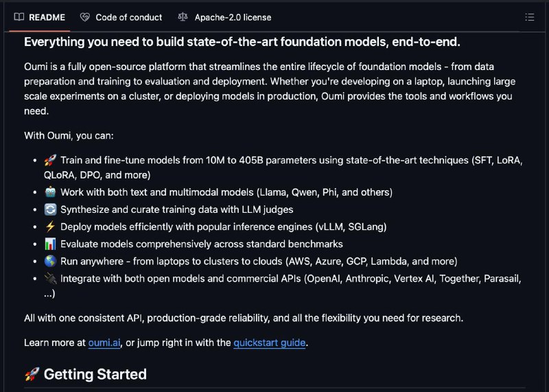Open the Code of conduct tab

pos(121,17)
